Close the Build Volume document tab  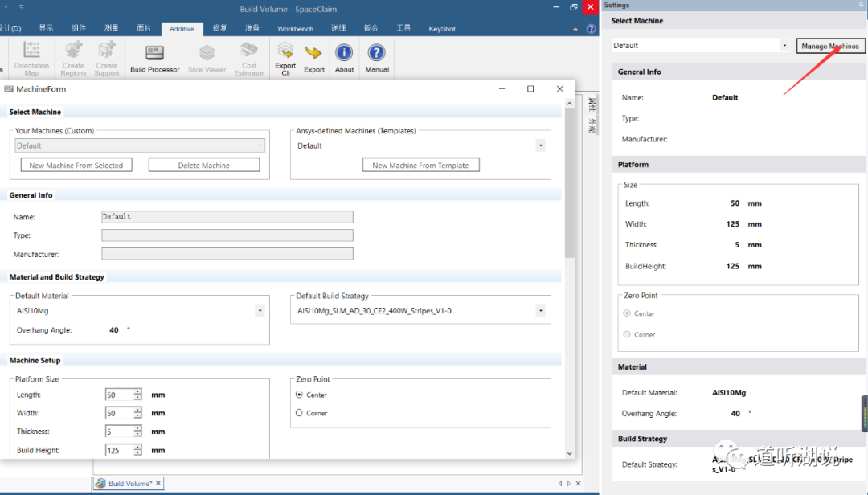[x=158, y=483]
